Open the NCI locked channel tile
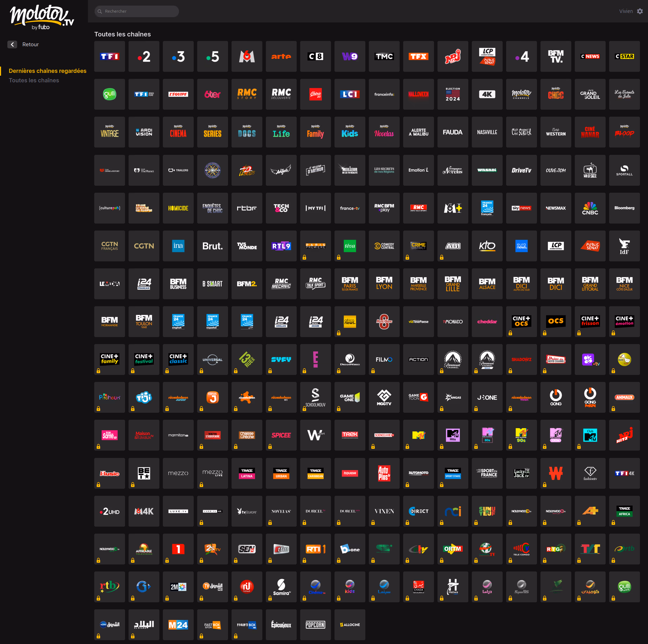Screen dimensions: 648x644 tap(453, 511)
